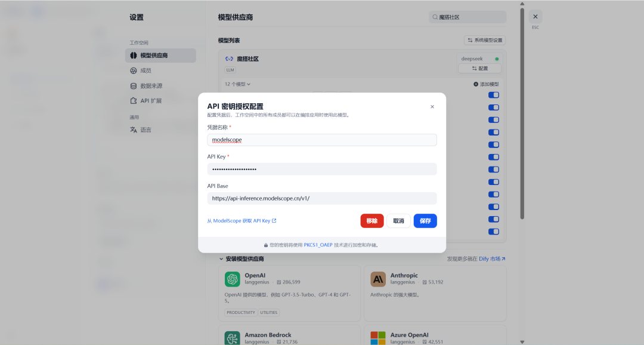Select 模型供应商 in settings sidebar
Viewport: 644px width, 345px height.
160,56
